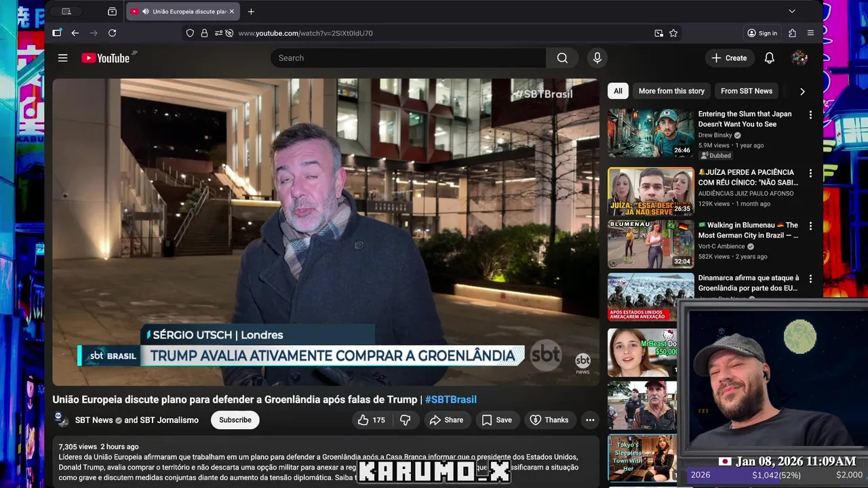Open Entering the Slum video thumbnail
Screen dimensions: 868x488
(x=651, y=134)
